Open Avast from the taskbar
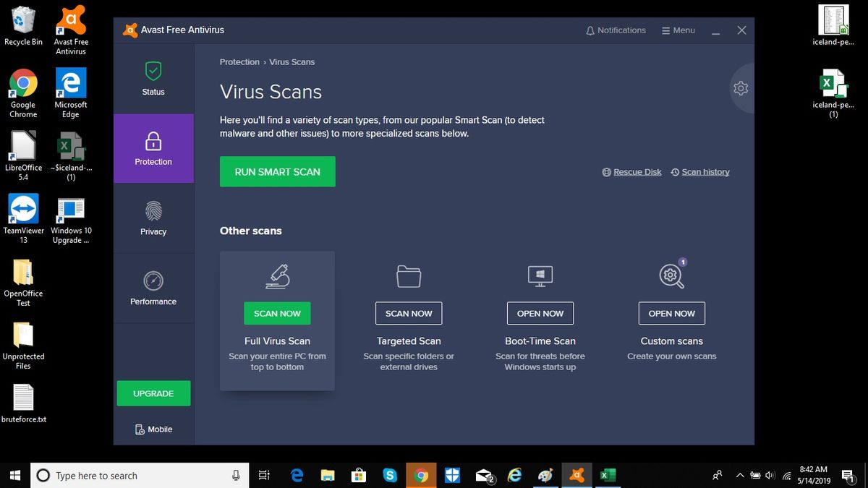Viewport: 868px width, 488px height. point(576,475)
